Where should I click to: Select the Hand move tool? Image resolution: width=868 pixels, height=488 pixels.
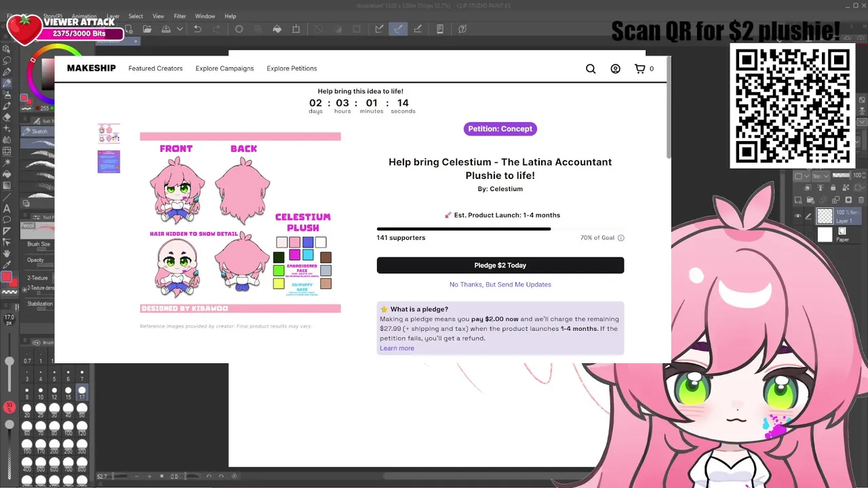[x=7, y=253]
